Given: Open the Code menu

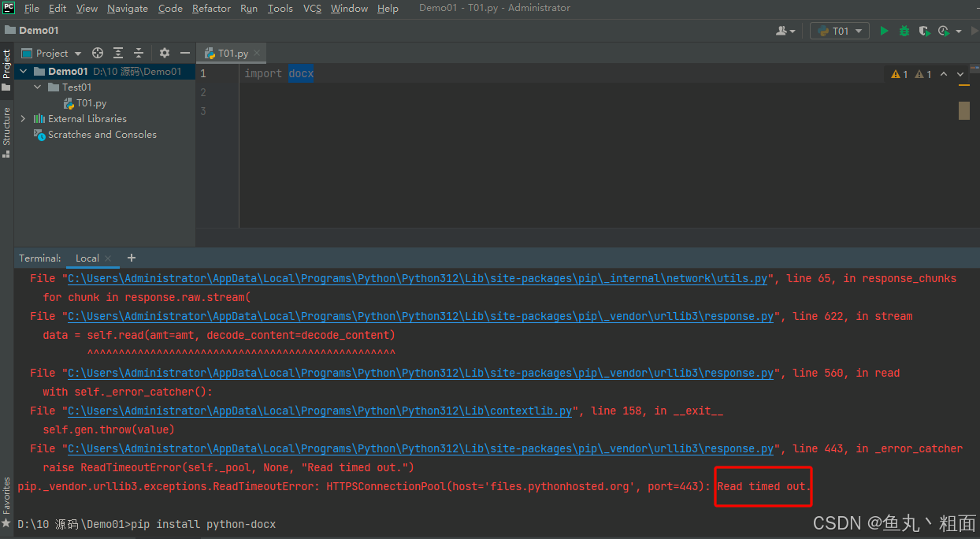Looking at the screenshot, I should pyautogui.click(x=170, y=8).
